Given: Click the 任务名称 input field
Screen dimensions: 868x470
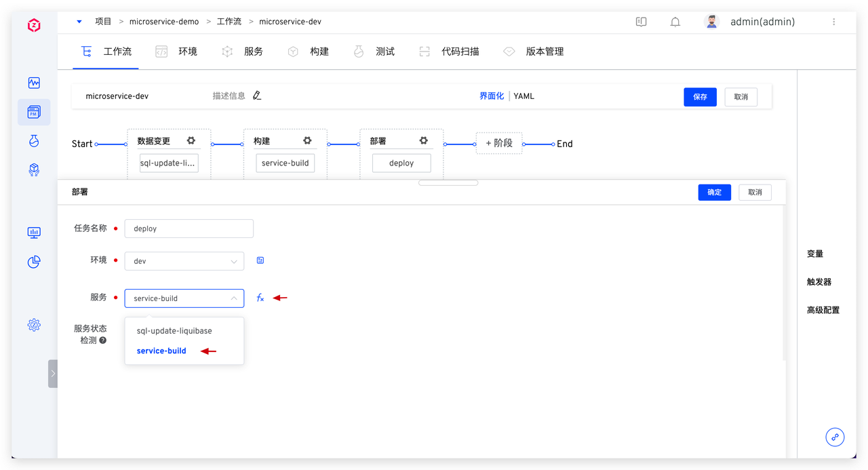Looking at the screenshot, I should (x=189, y=229).
